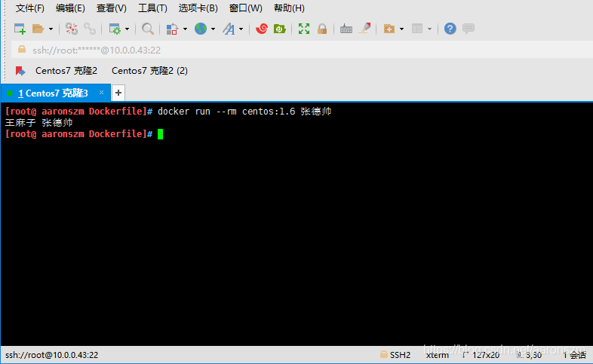Expand the pane layout dropdown arrow
The height and width of the screenshot is (364, 593).
(429, 29)
